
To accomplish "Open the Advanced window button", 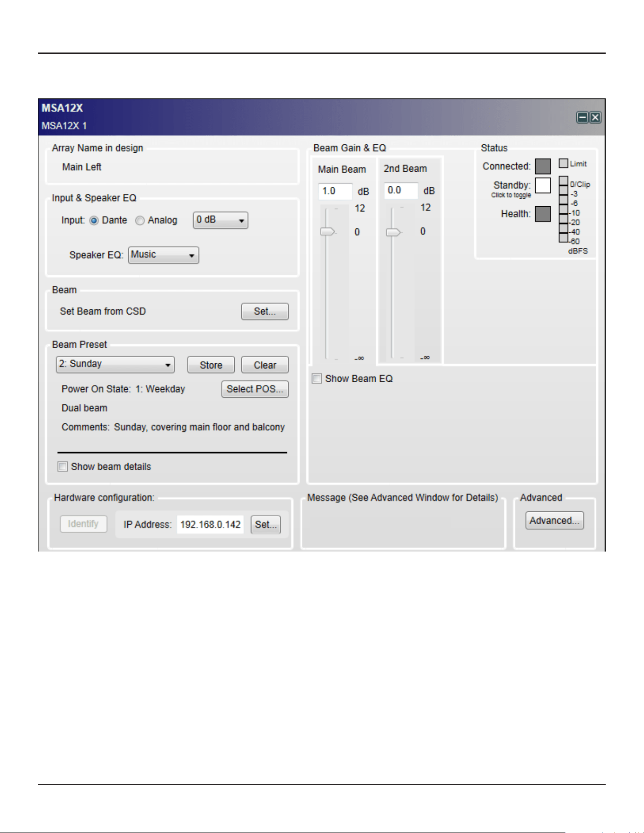I will click(x=554, y=520).
